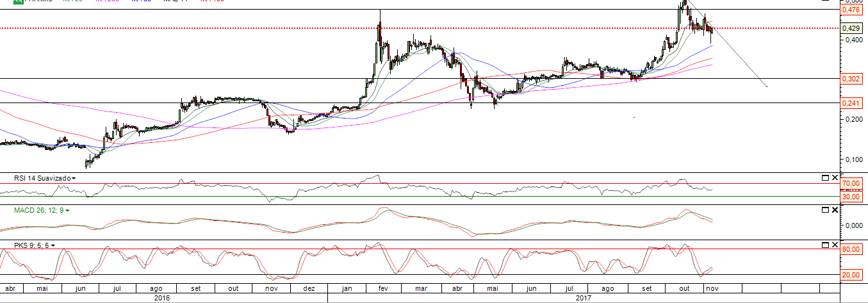Click the 0,400 price axis value
The image size is (868, 303).
[853, 40]
